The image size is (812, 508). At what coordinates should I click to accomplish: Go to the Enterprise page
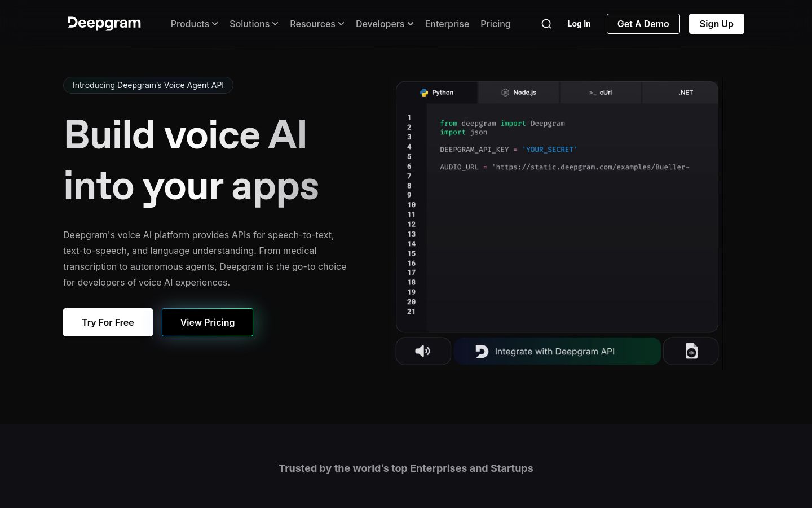447,24
